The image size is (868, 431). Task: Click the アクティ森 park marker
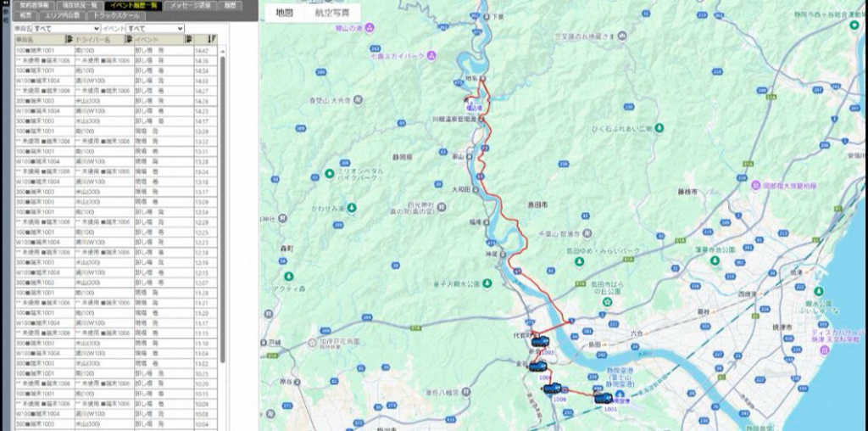point(288,276)
